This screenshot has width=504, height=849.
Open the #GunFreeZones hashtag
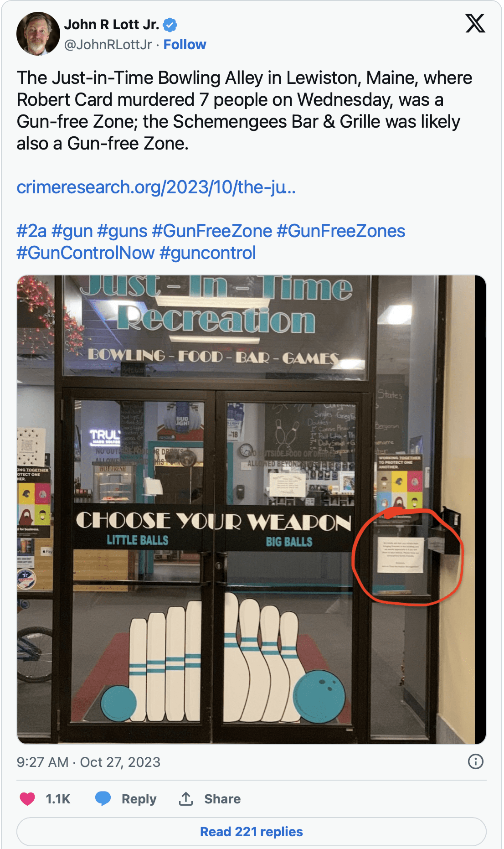point(341,231)
